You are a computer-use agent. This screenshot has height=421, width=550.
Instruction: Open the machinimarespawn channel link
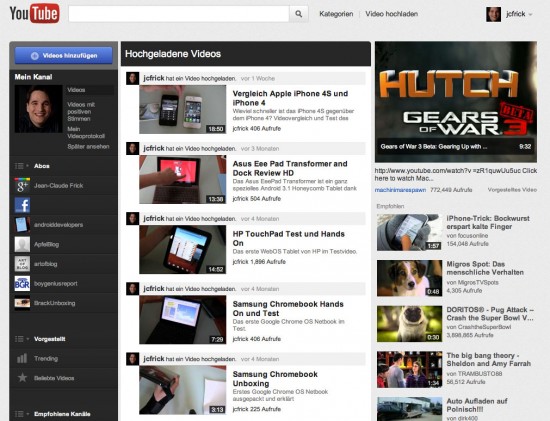coord(400,190)
